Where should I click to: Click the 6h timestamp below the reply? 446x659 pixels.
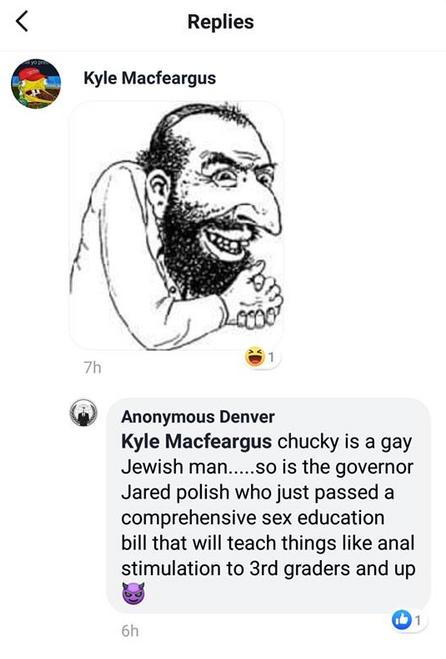pyautogui.click(x=130, y=631)
